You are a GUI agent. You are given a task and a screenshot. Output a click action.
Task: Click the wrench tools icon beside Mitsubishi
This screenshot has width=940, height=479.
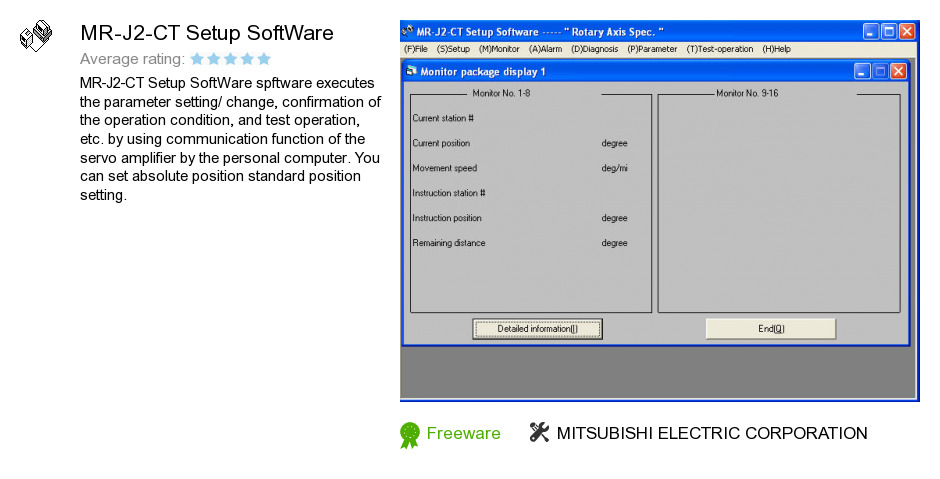point(539,432)
